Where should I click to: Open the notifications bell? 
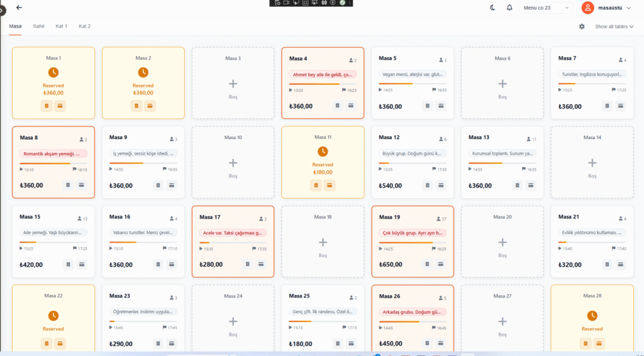click(509, 8)
